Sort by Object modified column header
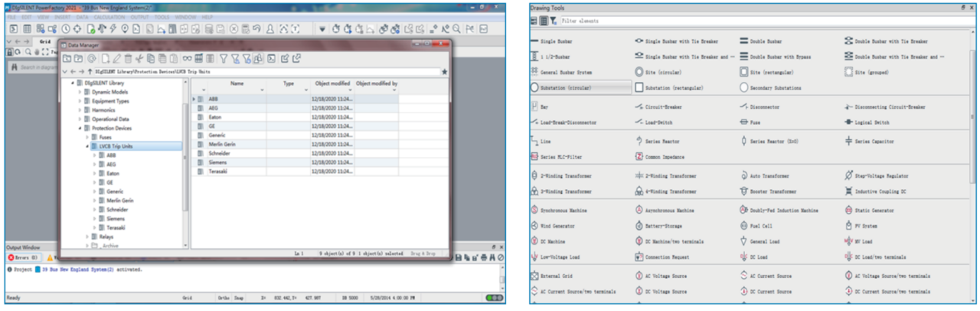This screenshot has height=311, width=980. (x=332, y=83)
